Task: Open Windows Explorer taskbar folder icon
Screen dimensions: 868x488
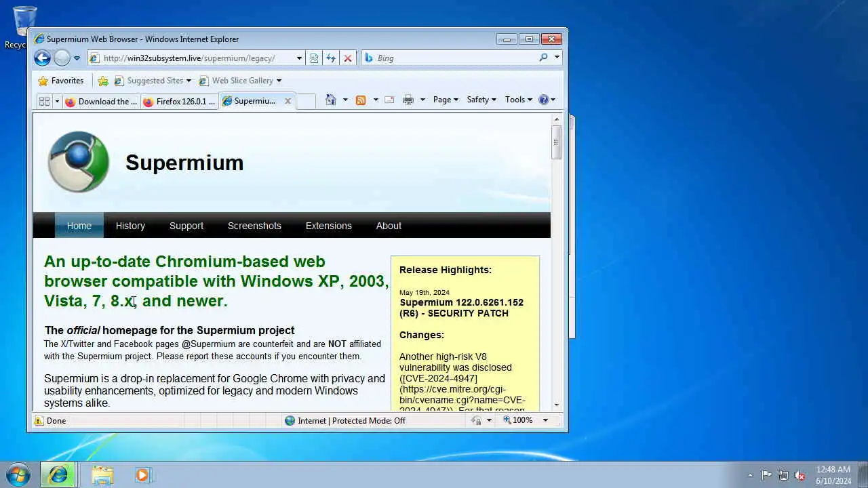Action: click(102, 475)
